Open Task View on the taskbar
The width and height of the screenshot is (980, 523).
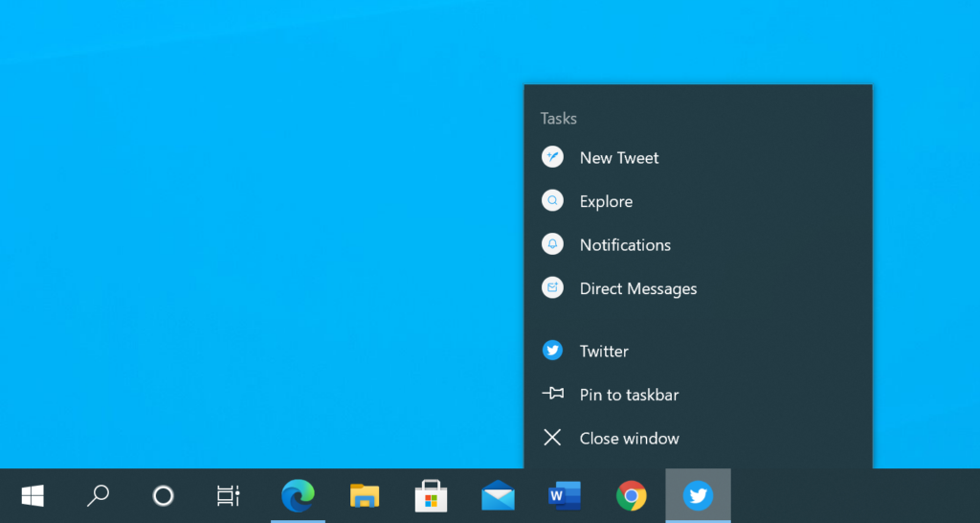click(228, 496)
